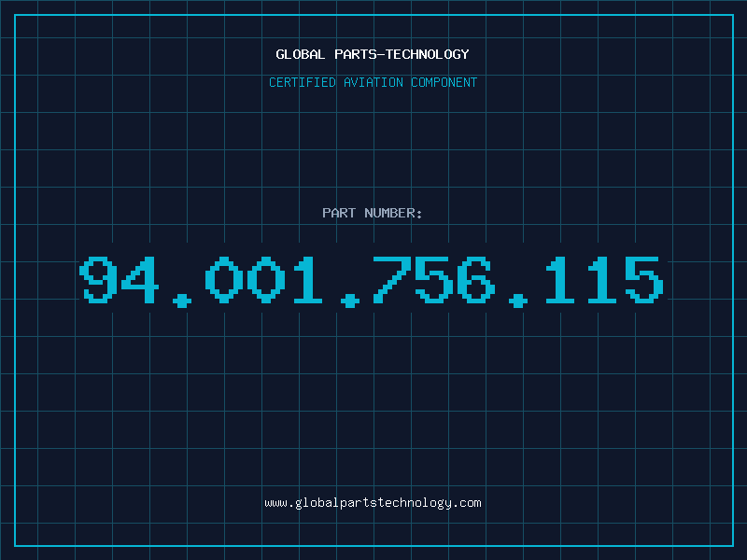The image size is (747, 560).
Task: Select part number 94.001.756.115
Action: [x=371, y=281]
